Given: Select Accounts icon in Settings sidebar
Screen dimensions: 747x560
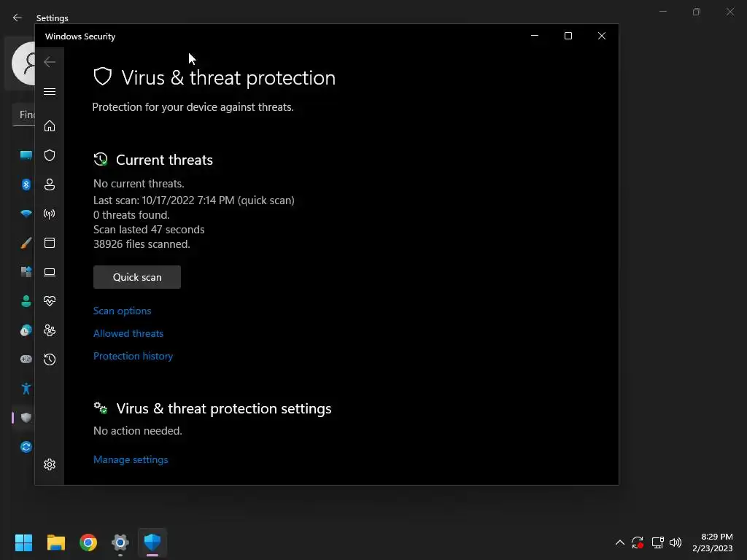Looking at the screenshot, I should (26, 301).
